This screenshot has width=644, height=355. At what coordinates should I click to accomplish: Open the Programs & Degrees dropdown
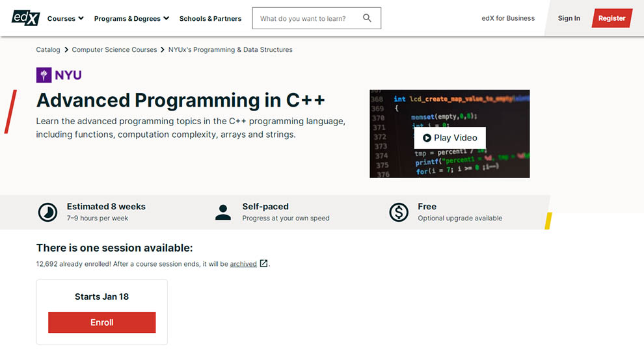point(131,19)
